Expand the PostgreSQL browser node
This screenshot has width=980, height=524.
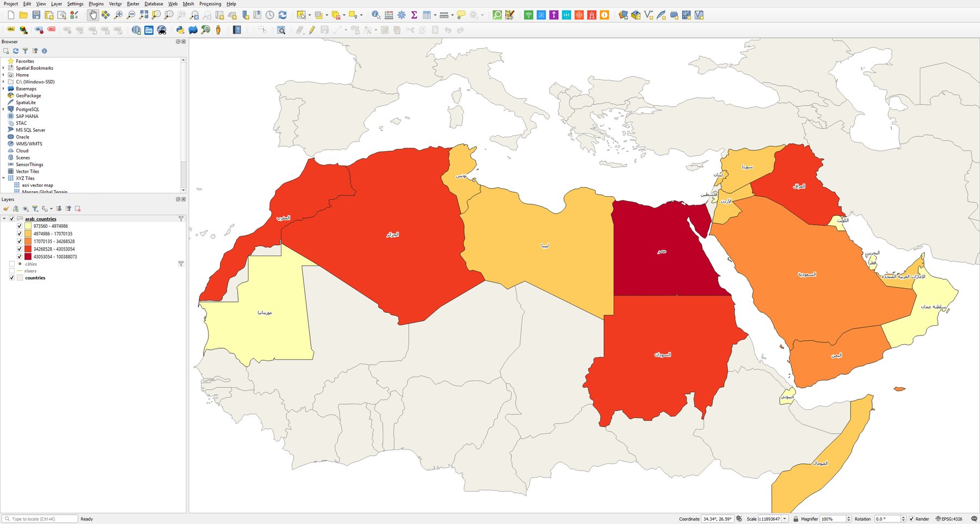[4, 109]
